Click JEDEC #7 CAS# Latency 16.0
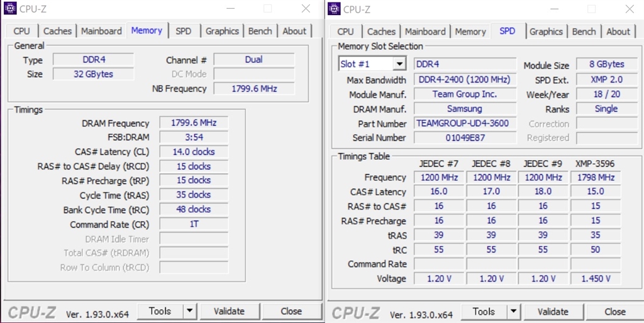 coord(438,191)
